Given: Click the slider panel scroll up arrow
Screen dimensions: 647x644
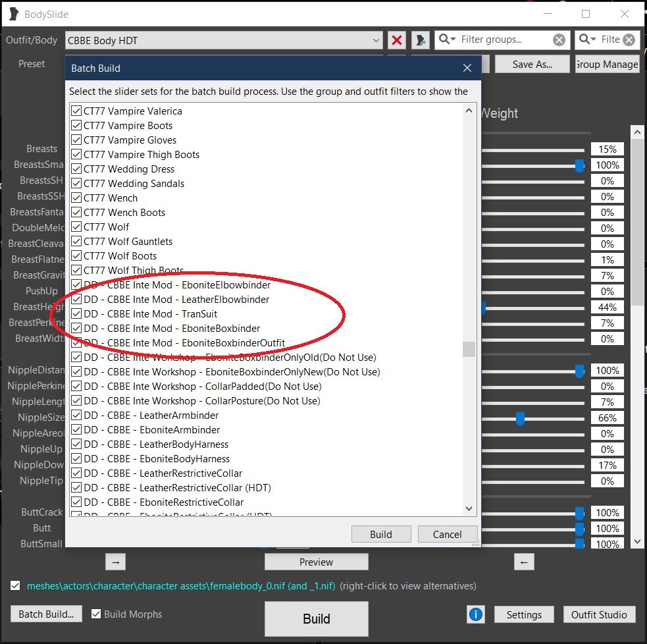Looking at the screenshot, I should click(638, 132).
